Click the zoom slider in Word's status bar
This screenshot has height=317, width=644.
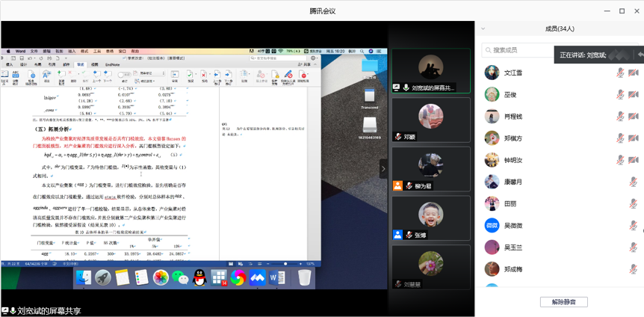tap(285, 264)
